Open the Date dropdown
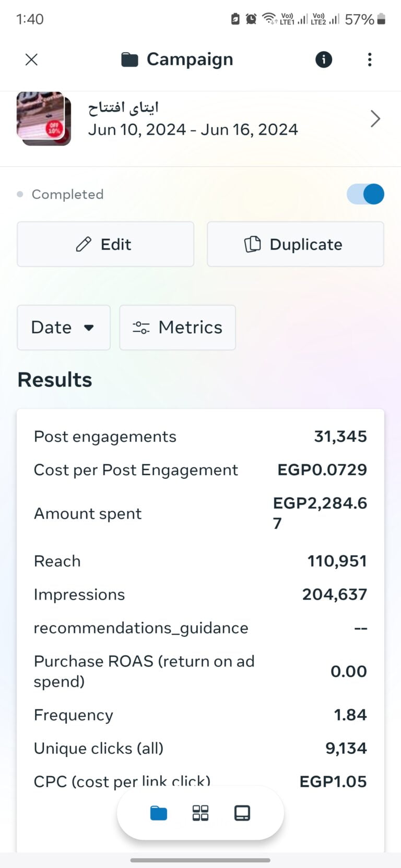Screen dimensions: 401x868 [64, 328]
